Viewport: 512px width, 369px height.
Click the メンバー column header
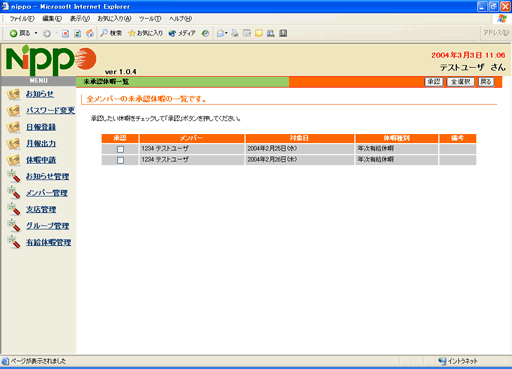click(x=192, y=138)
